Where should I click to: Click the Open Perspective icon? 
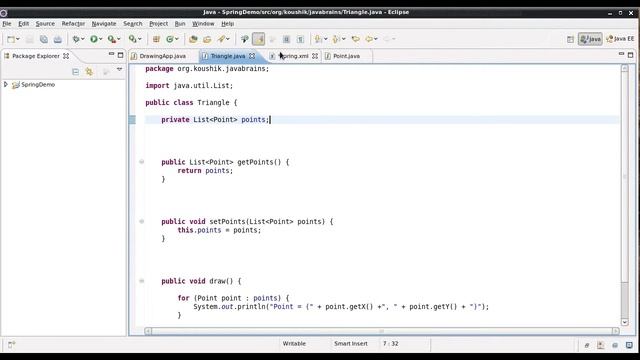(570, 39)
